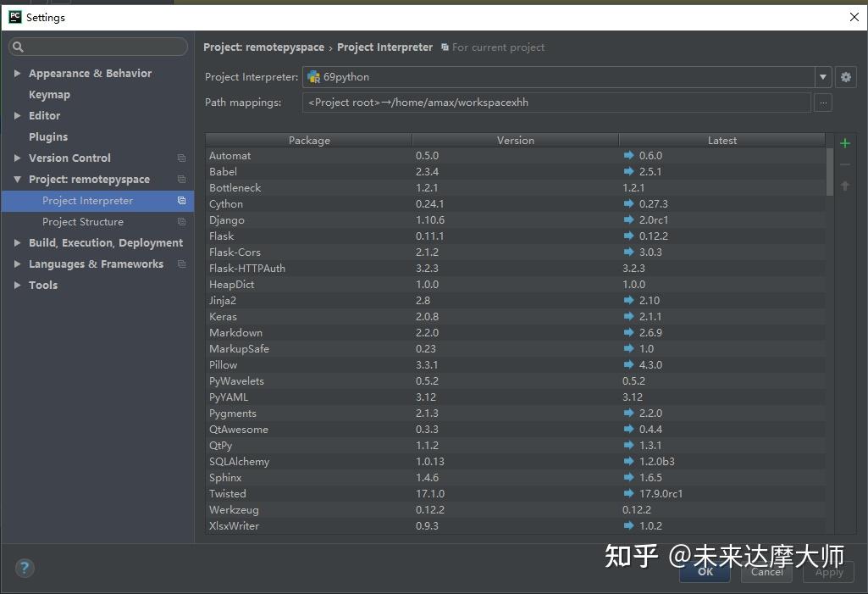Viewport: 868px width, 594px height.
Task: Expand Build, Execution, Deployment section
Action: [17, 242]
